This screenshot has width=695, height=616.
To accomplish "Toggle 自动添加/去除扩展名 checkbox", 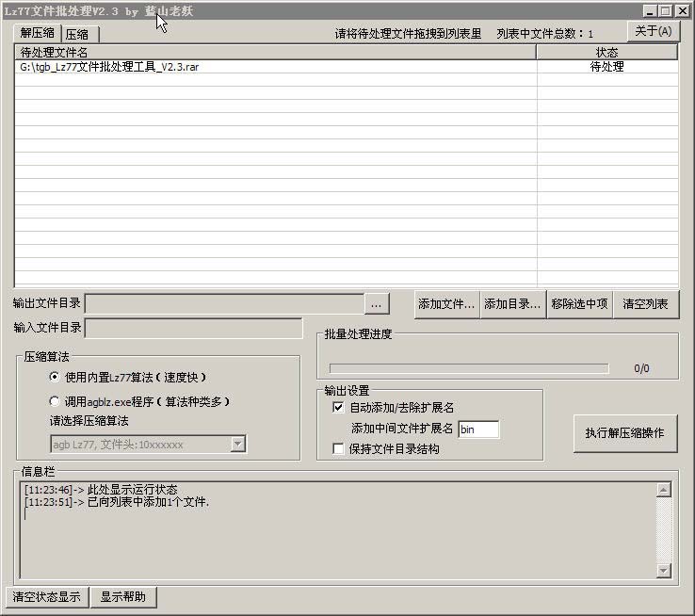I will [339, 408].
